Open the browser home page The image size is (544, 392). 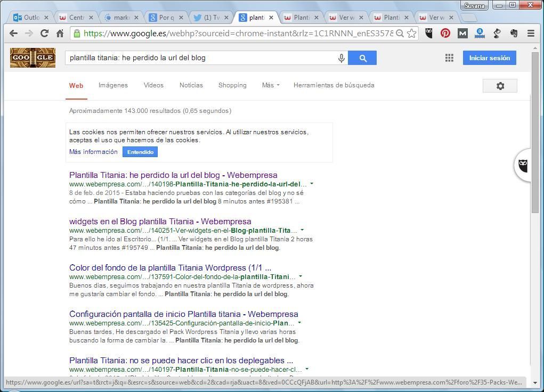[x=60, y=34]
